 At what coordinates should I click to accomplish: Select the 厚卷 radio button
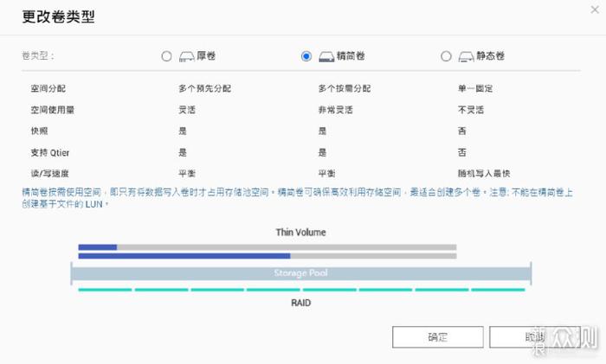(x=167, y=56)
